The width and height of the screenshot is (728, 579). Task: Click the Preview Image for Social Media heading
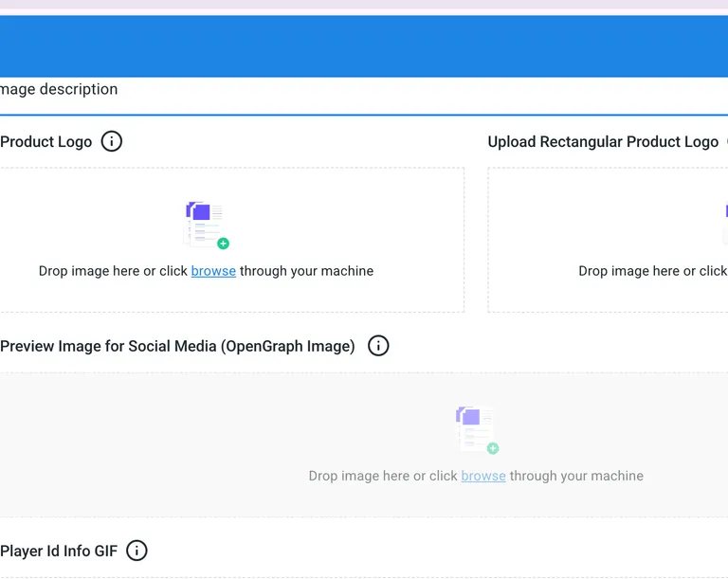click(x=177, y=346)
